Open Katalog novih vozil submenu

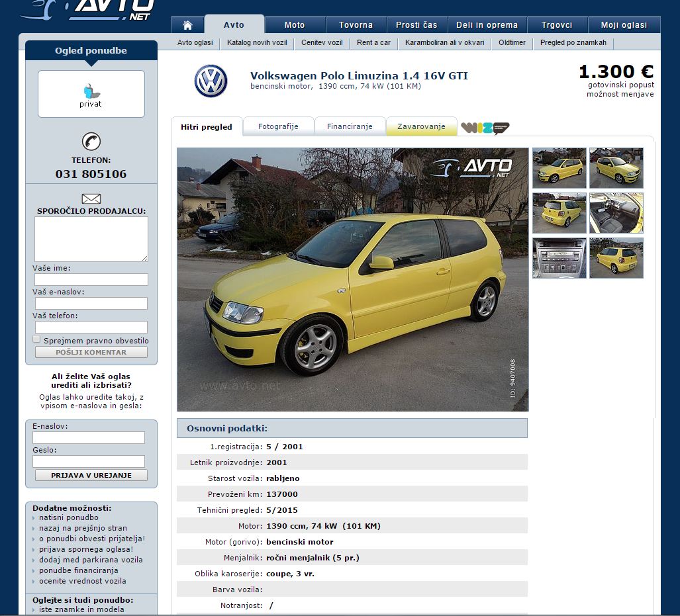257,42
